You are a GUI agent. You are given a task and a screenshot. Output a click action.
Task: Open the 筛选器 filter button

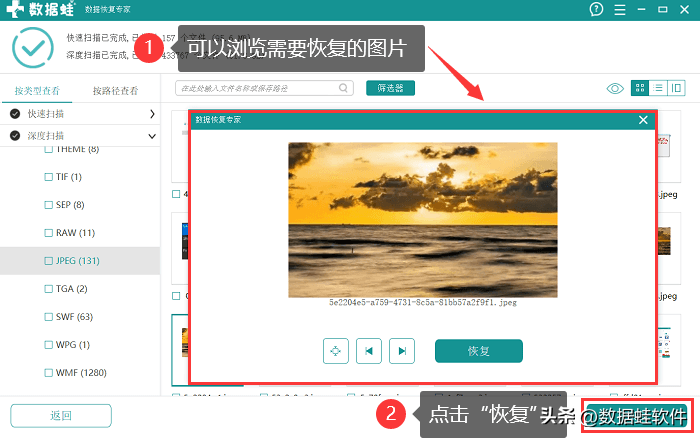point(390,88)
